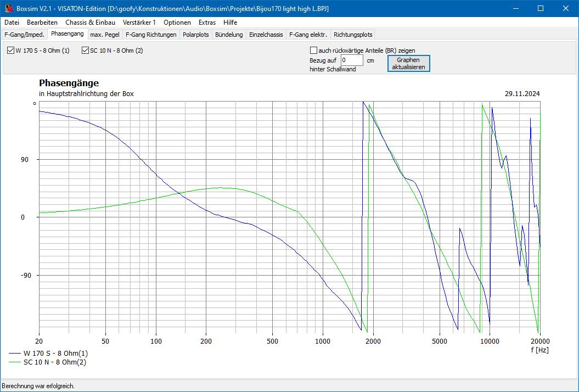Click the Boxsim app icon in title bar

point(8,9)
